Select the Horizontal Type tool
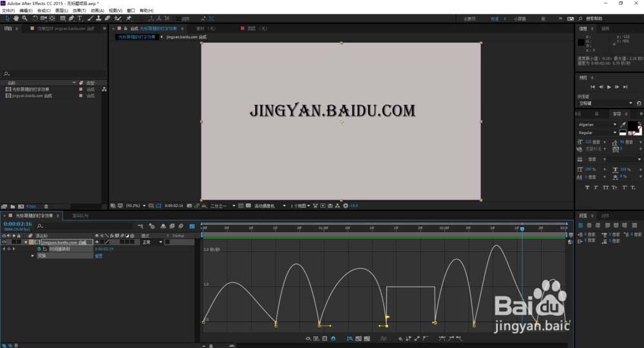644x348 pixels. tap(80, 19)
